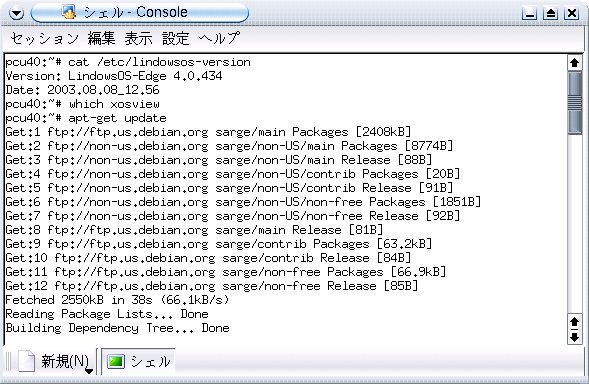589x384 pixels.
Task: Click the 'Get:8' sarge/main Release line
Action: click(x=194, y=230)
